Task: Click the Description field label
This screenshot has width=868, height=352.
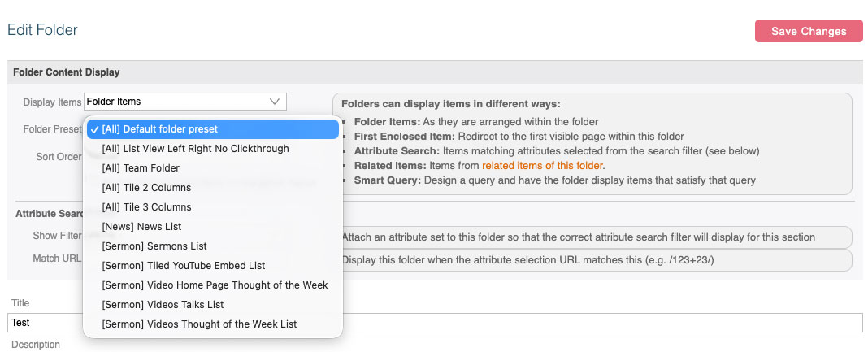Action: 36,345
